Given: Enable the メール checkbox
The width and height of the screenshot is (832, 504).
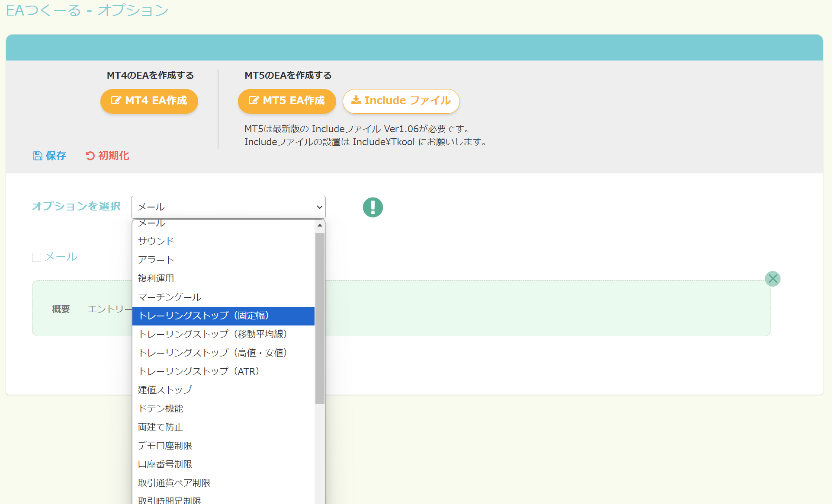Looking at the screenshot, I should point(37,257).
